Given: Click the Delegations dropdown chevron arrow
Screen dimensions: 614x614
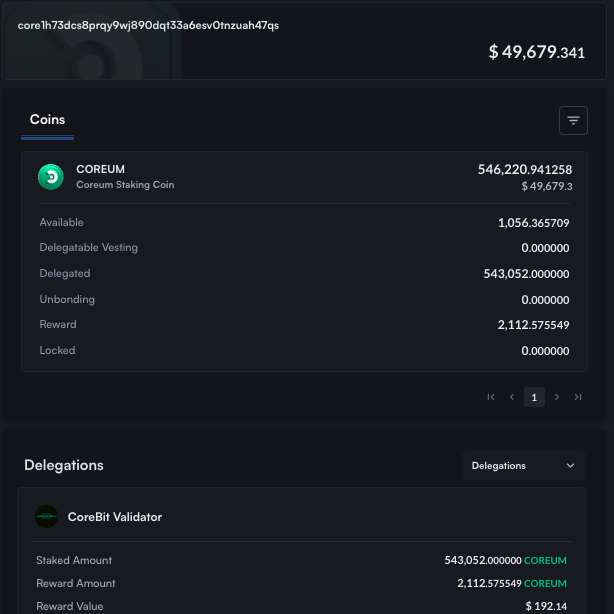Looking at the screenshot, I should tap(570, 466).
